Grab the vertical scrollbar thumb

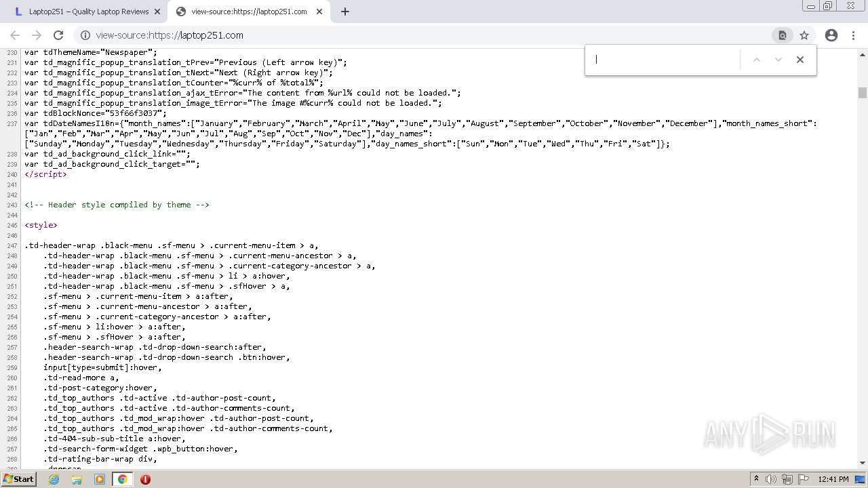863,93
